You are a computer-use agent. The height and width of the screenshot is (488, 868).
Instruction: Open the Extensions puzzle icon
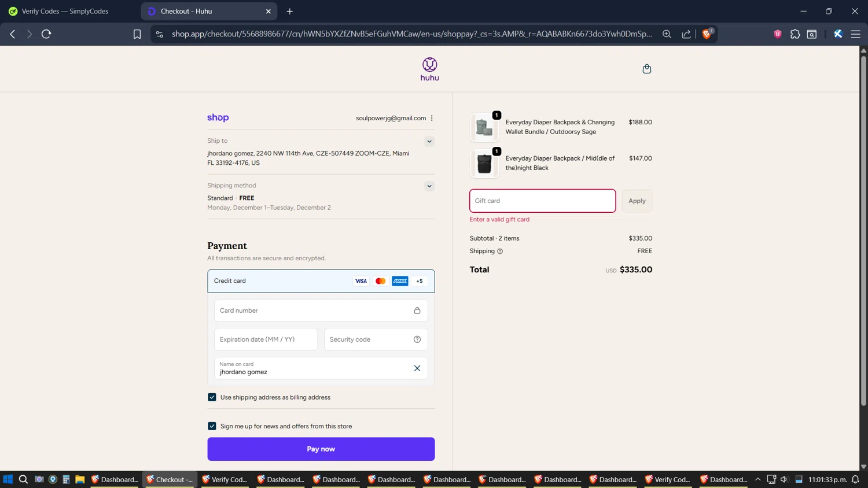[795, 34]
